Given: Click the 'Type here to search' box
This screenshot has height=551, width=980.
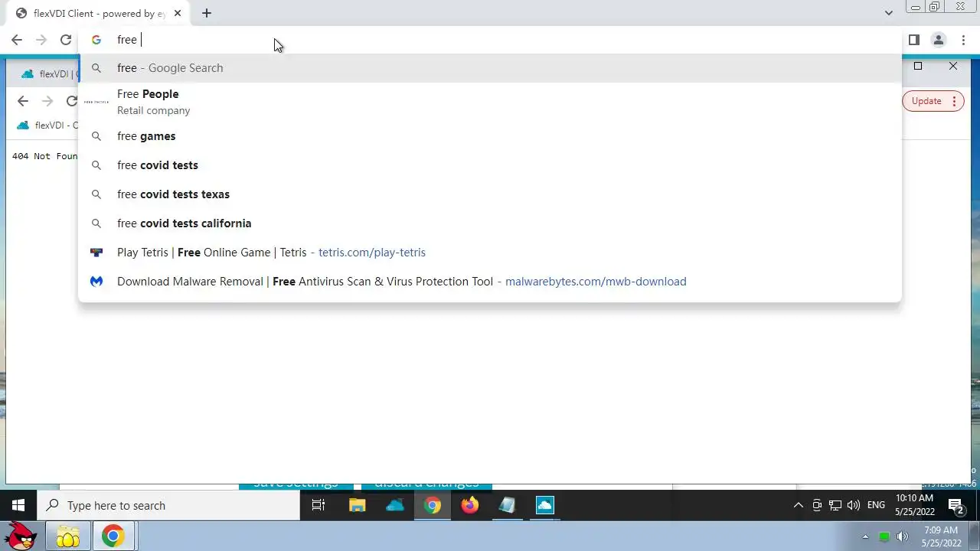Looking at the screenshot, I should [168, 505].
